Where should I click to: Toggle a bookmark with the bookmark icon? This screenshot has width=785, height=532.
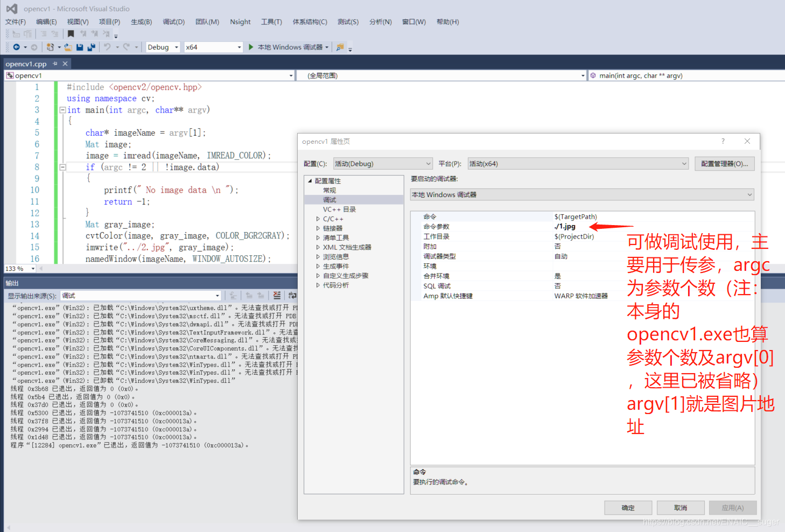pyautogui.click(x=71, y=33)
